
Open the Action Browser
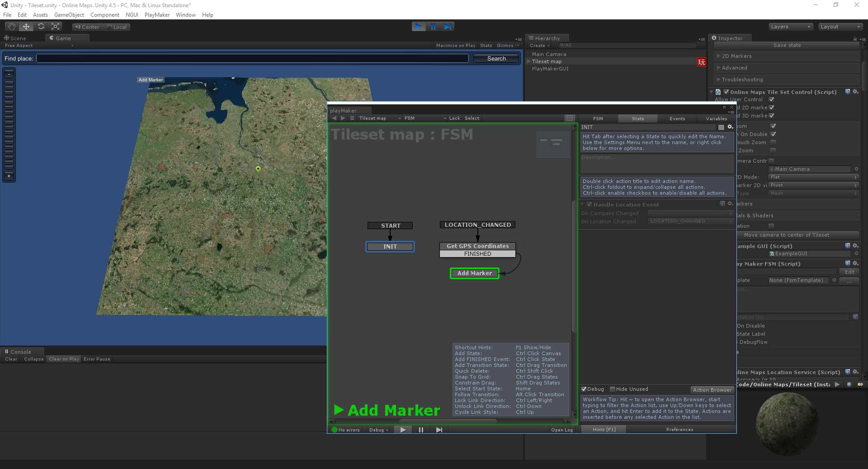pyautogui.click(x=712, y=389)
